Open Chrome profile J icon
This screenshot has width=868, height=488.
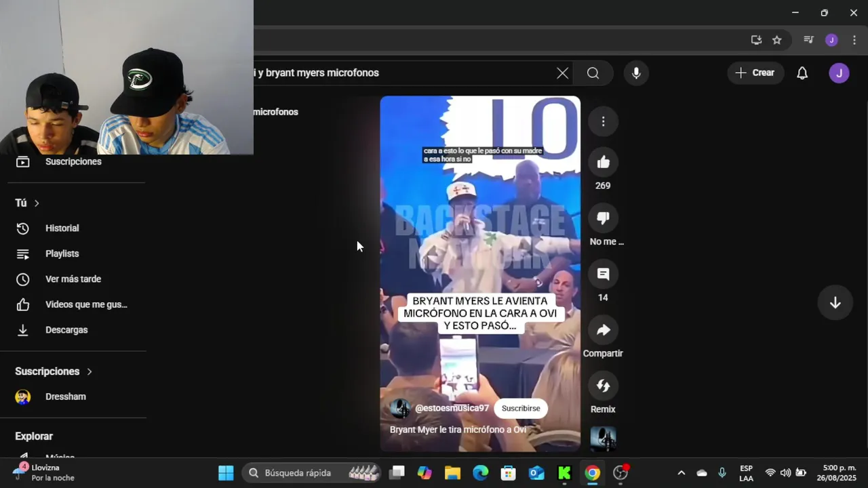tap(831, 40)
